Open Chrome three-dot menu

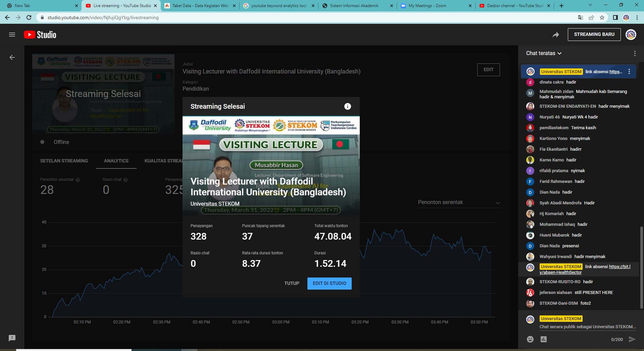637,17
